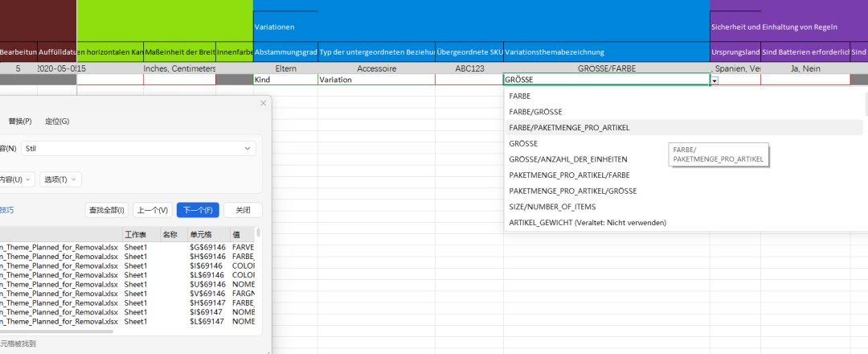Select the Übergeordnete SKU header cell

tap(469, 51)
